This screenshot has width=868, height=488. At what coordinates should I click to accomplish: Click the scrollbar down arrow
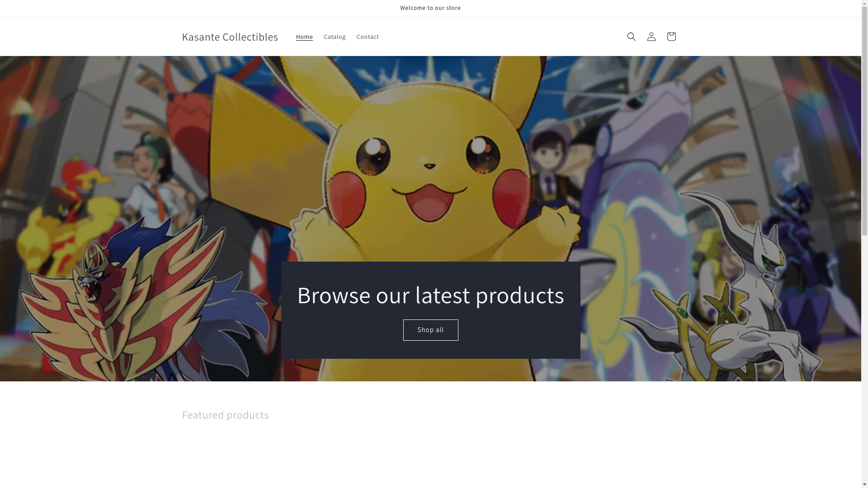click(x=864, y=484)
